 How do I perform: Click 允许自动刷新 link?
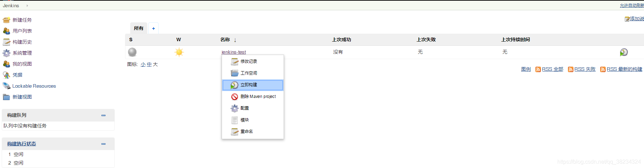pos(632,5)
